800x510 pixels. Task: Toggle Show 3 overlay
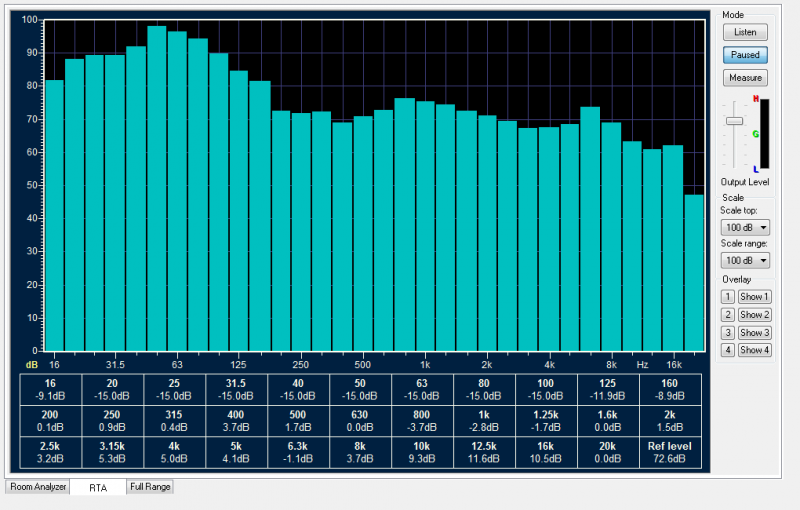click(755, 333)
